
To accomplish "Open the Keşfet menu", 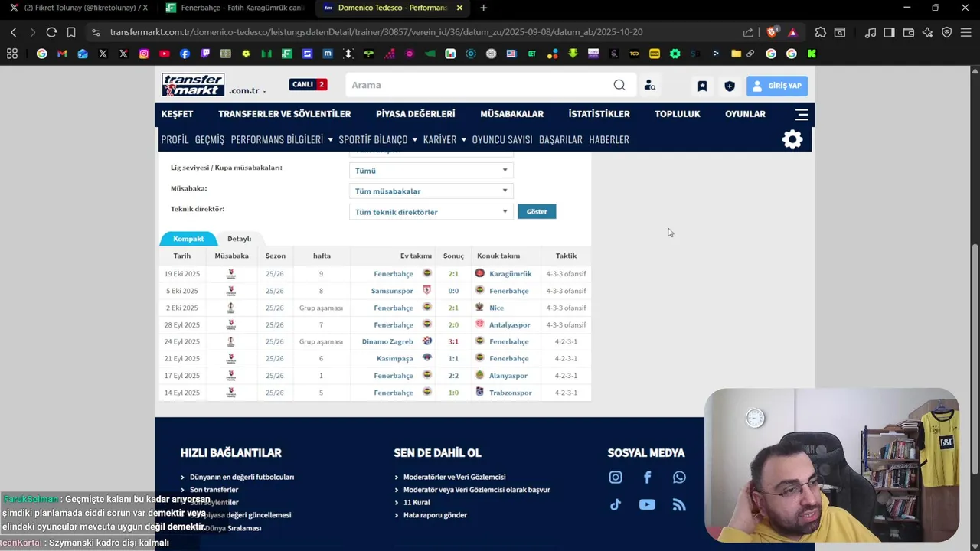I will point(177,114).
